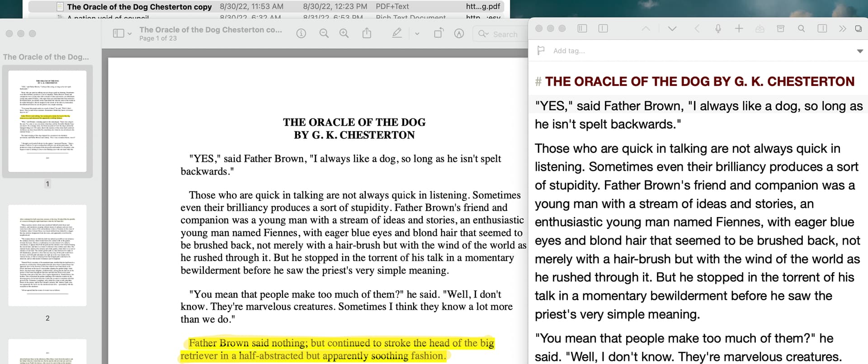Open the archive box icon
Viewport: 868px width, 364px height.
780,28
